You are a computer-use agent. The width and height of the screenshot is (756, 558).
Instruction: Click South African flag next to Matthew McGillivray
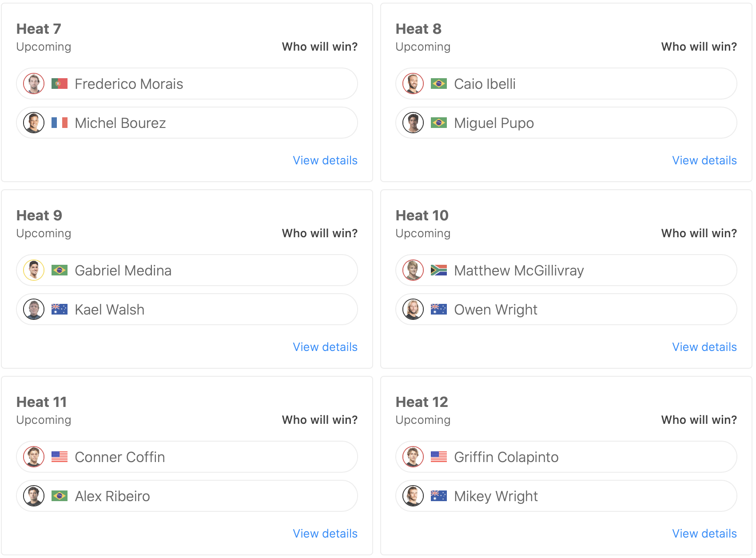click(438, 270)
